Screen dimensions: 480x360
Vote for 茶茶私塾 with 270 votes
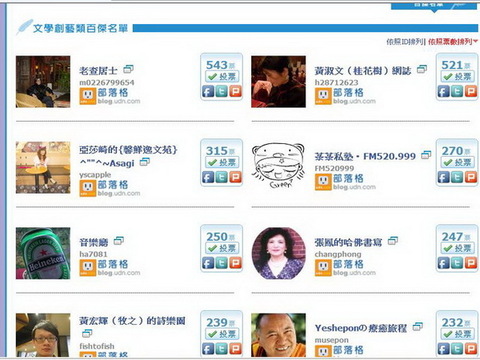point(457,162)
